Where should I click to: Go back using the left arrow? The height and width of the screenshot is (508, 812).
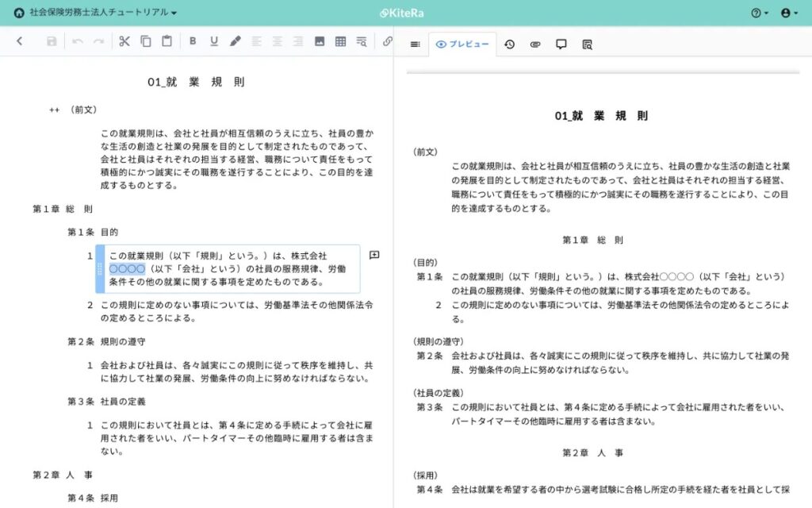(x=20, y=41)
